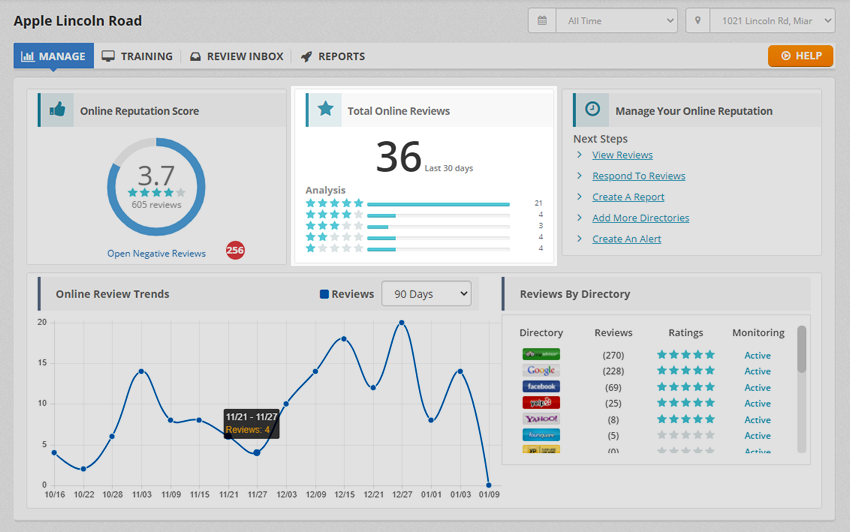This screenshot has width=850, height=532.
Task: Click the star icon beside Total Online Reviews
Action: click(325, 110)
